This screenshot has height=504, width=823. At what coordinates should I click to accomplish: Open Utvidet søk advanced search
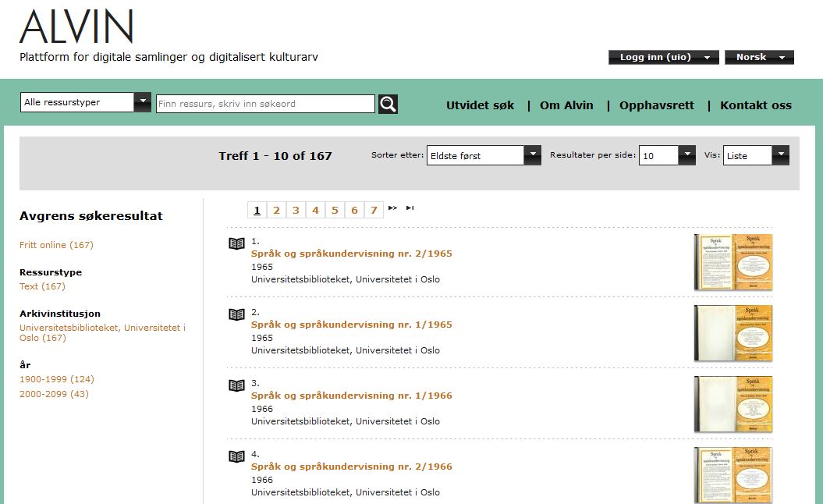pyautogui.click(x=481, y=105)
